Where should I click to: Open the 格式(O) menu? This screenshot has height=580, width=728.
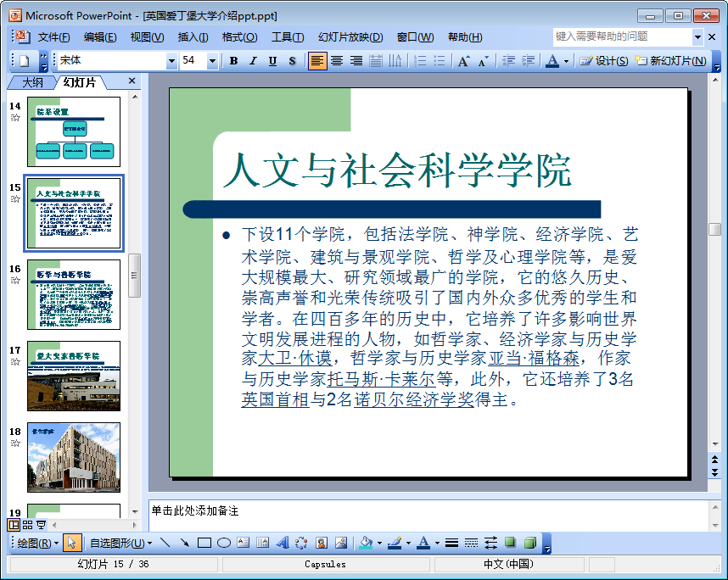coord(239,37)
